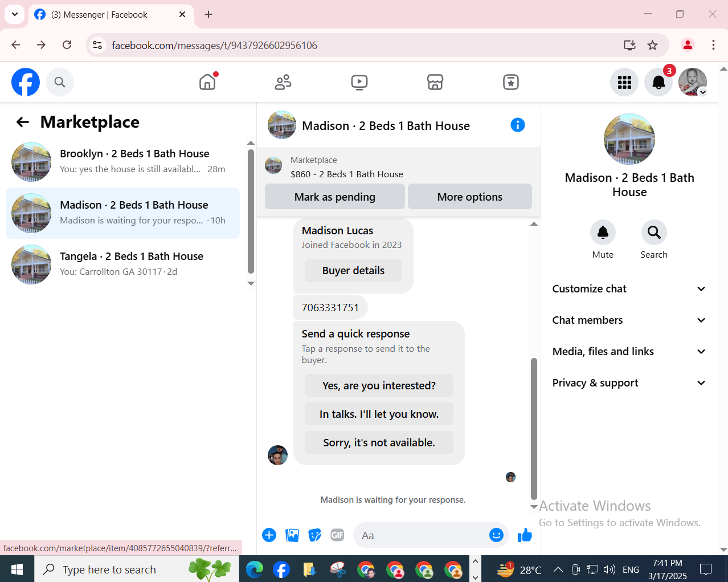Choose a GIF from the GIF icon

point(338,535)
